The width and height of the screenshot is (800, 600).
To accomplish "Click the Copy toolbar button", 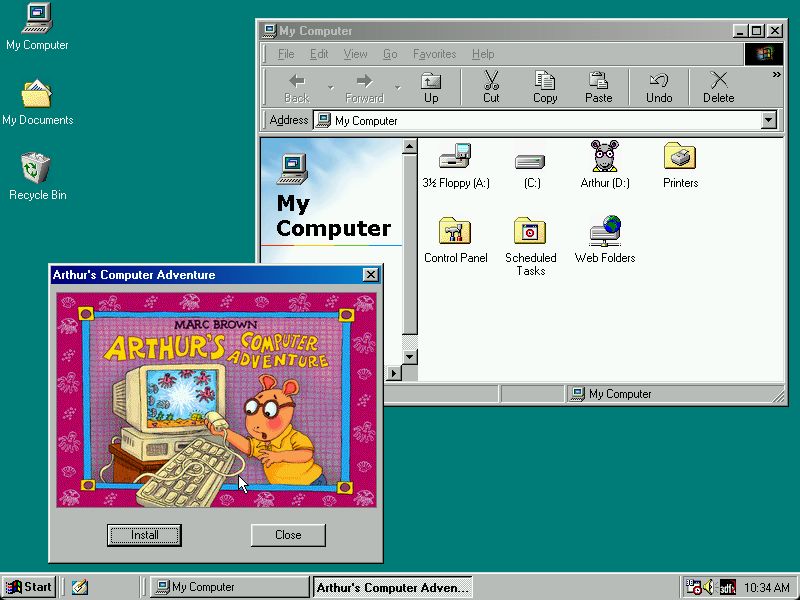I will pos(545,88).
